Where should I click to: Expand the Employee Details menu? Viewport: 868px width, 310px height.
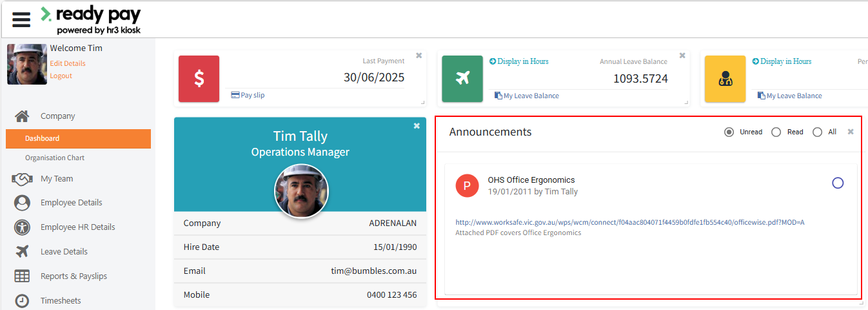pos(71,203)
